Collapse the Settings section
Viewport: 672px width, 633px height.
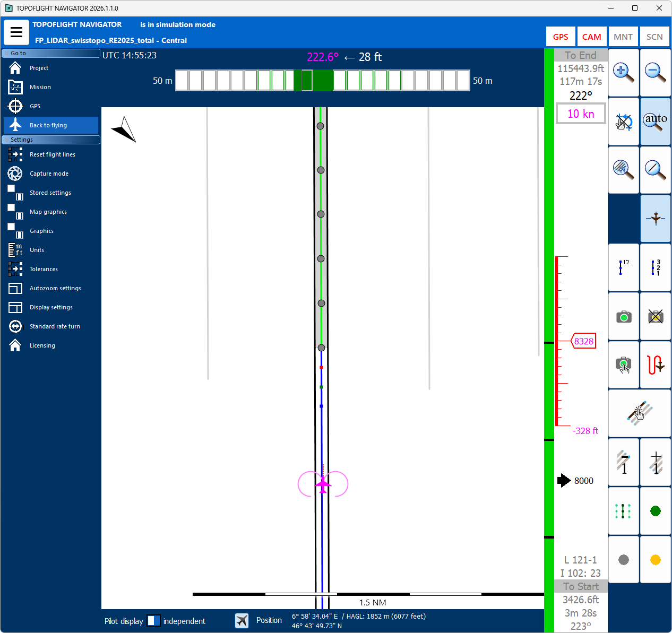pos(6,140)
